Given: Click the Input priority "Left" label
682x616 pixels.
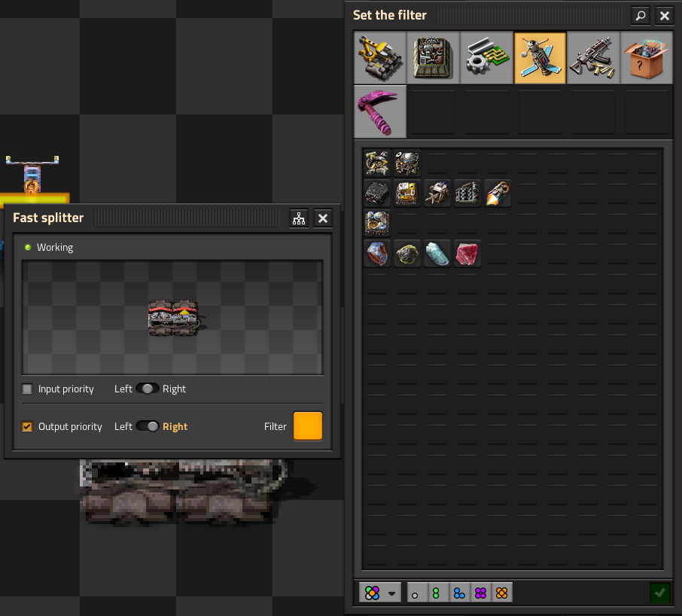Looking at the screenshot, I should 123,389.
